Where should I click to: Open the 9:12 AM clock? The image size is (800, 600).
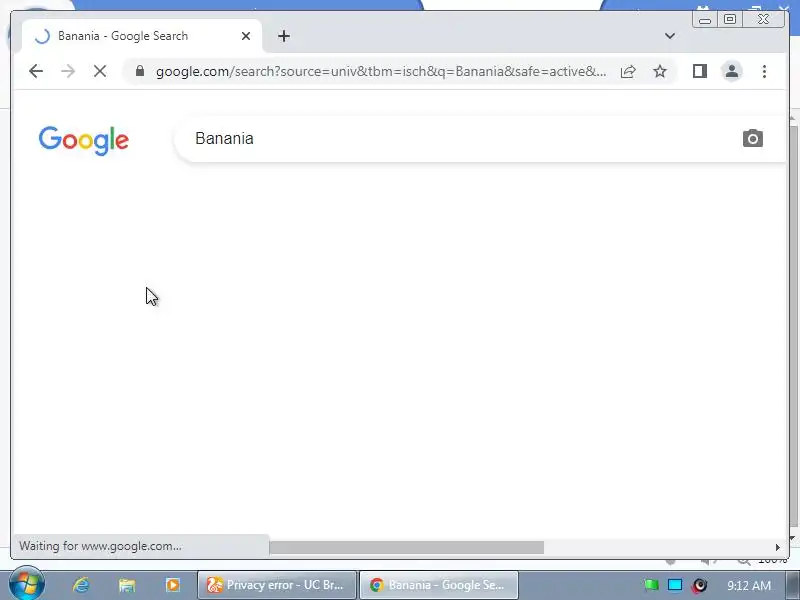click(x=748, y=585)
